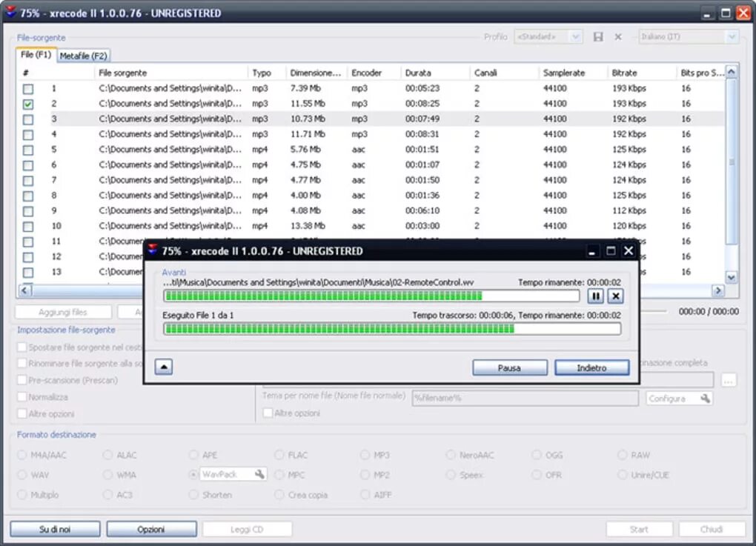
Task: Click the Start button
Action: pos(639,529)
